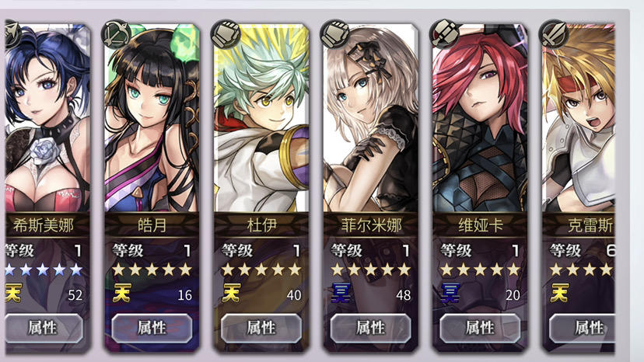Click the 天 attribute icon on 皓月's card
The height and width of the screenshot is (362, 644).
[122, 293]
